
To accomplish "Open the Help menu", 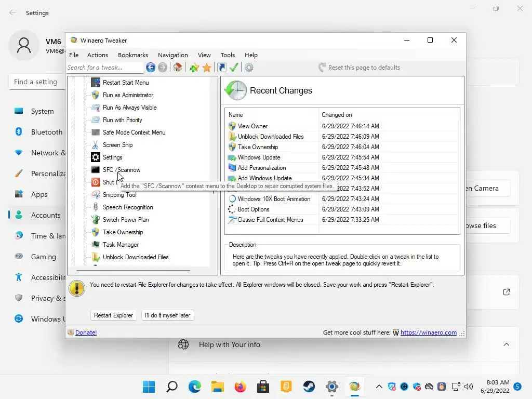I will [251, 55].
